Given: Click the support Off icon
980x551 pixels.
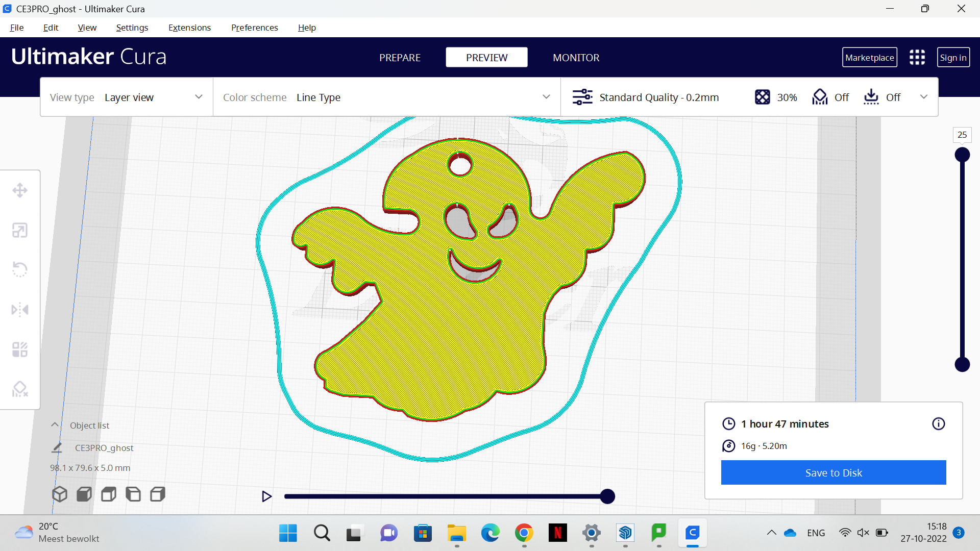Looking at the screenshot, I should [x=820, y=97].
